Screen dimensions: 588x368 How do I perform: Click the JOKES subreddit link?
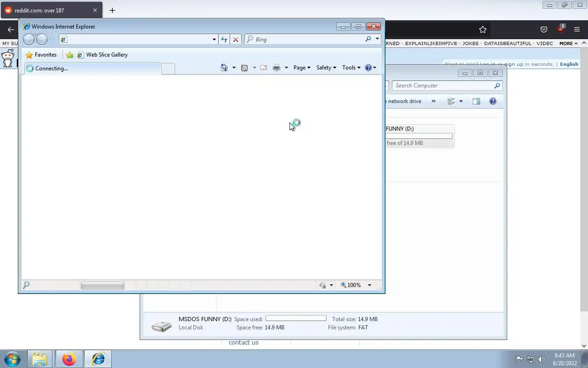pyautogui.click(x=470, y=43)
